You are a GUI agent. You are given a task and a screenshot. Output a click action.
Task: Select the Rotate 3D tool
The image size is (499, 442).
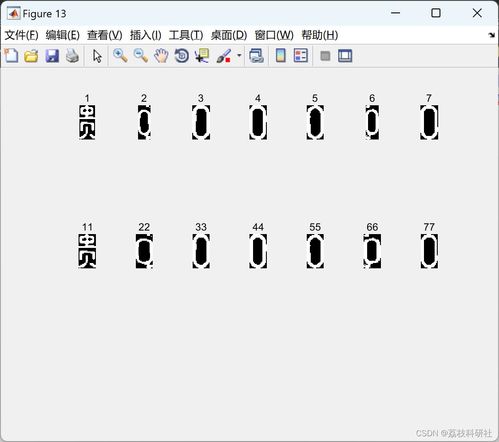182,56
